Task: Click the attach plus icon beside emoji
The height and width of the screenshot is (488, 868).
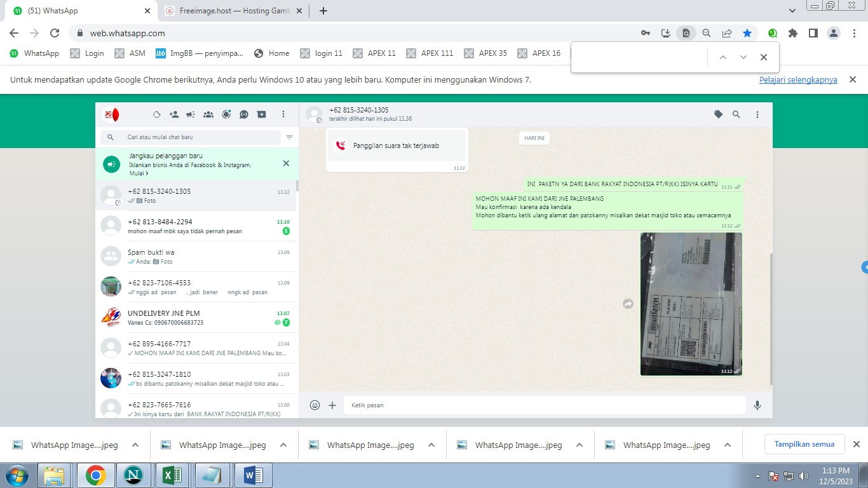Action: (332, 405)
